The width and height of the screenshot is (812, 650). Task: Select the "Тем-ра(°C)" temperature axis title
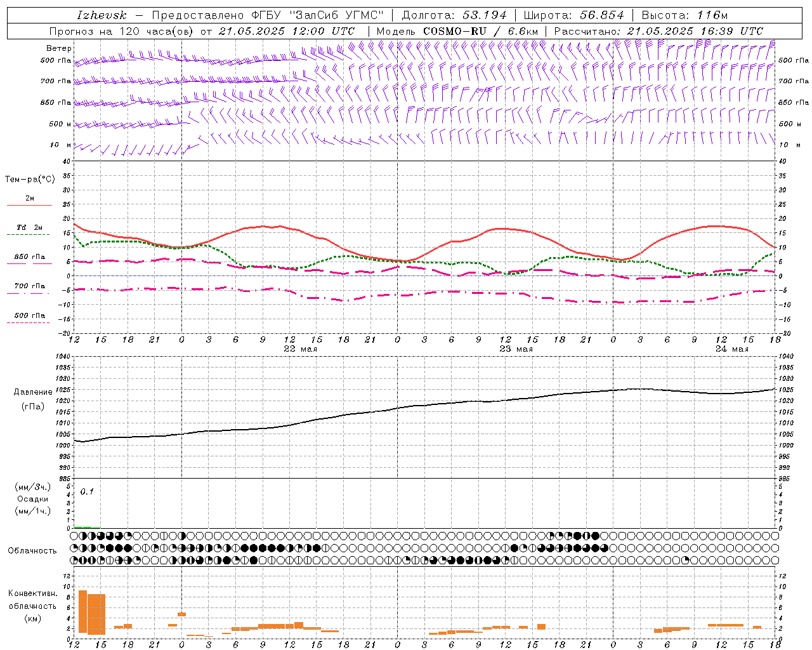30,179
